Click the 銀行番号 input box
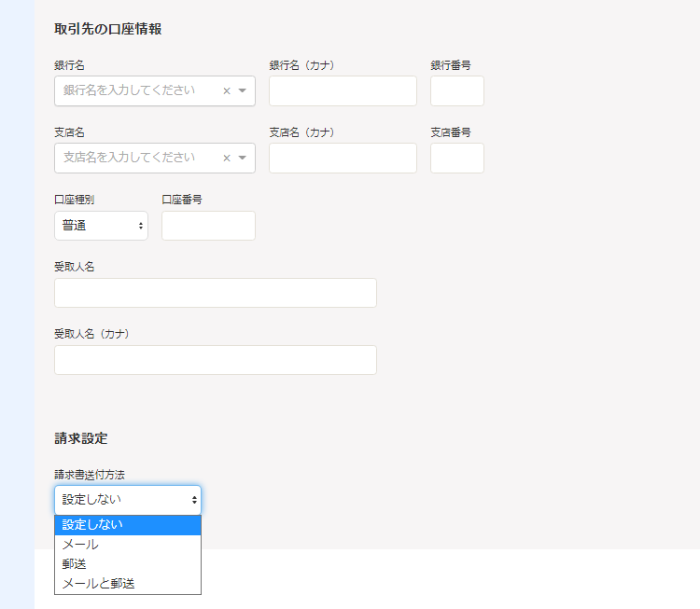The height and width of the screenshot is (609, 700). click(456, 91)
